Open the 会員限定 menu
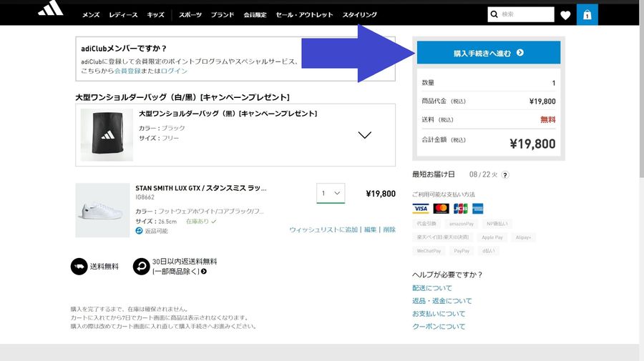This screenshot has width=644, height=361. (x=255, y=15)
